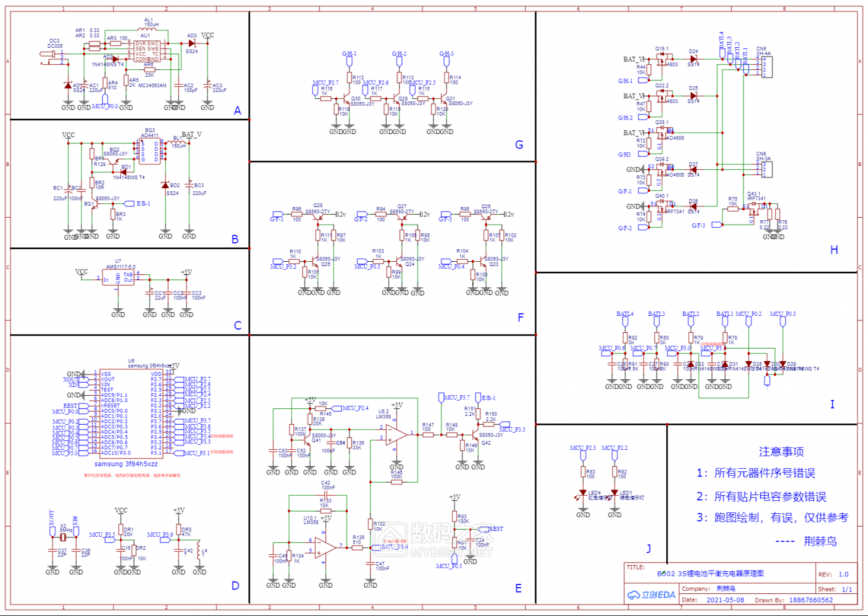Click the section letter D label
Image resolution: width=868 pixels, height=616 pixels.
tap(235, 586)
